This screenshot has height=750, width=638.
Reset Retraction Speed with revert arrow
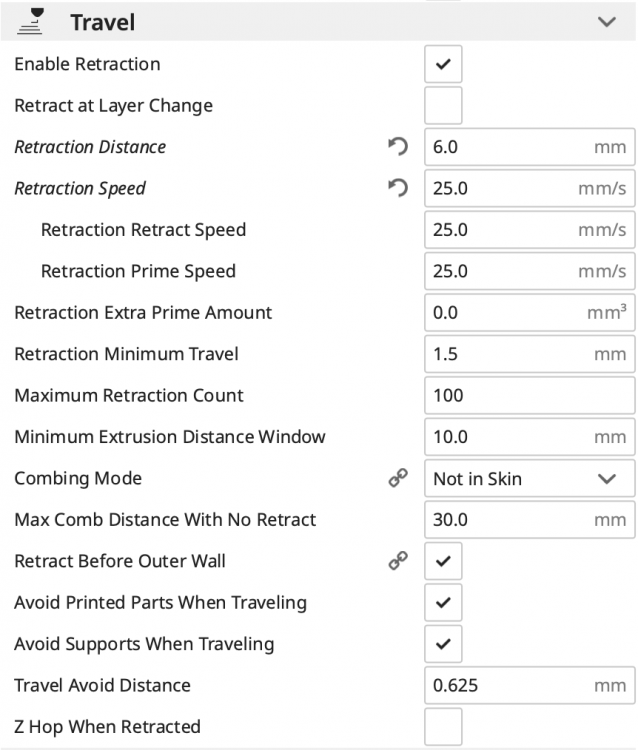pyautogui.click(x=398, y=188)
